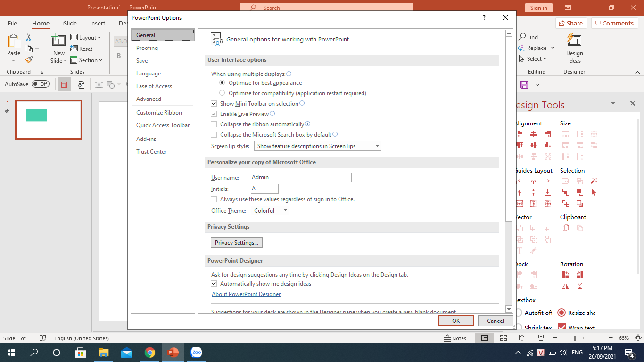Expand the Select dropdown in Editing group
Screen dimensions: 644x362
point(533,59)
